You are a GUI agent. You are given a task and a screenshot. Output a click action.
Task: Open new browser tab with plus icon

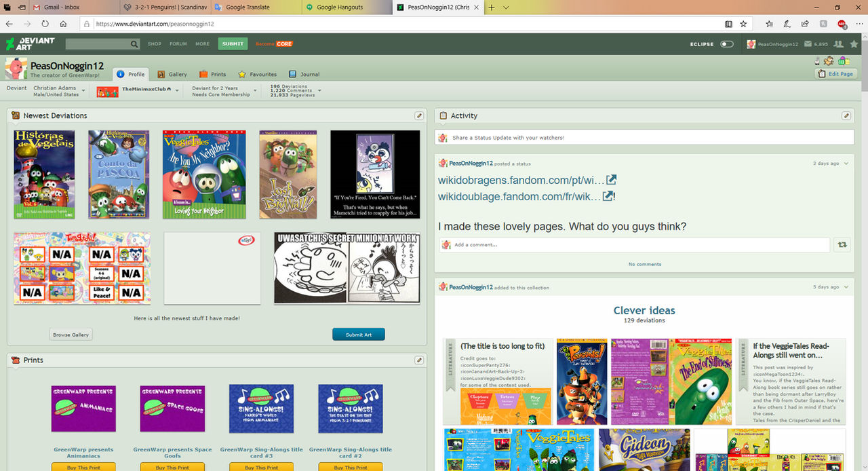[x=491, y=7]
